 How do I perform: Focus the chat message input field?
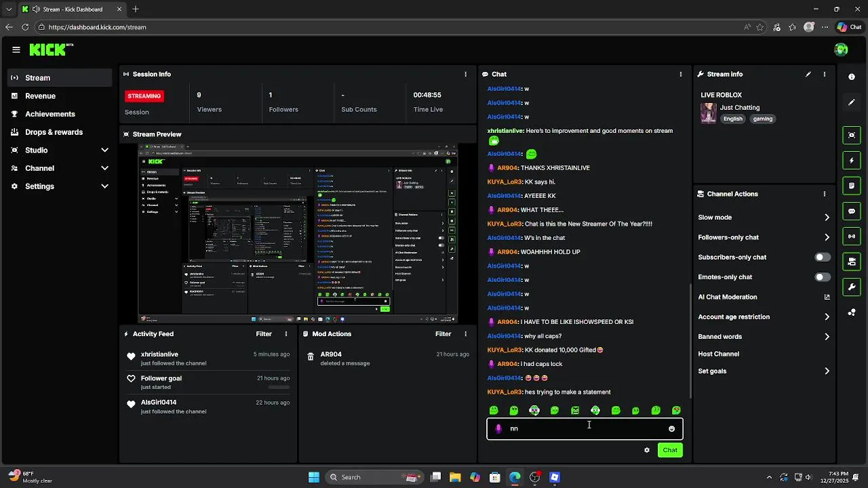(x=585, y=428)
